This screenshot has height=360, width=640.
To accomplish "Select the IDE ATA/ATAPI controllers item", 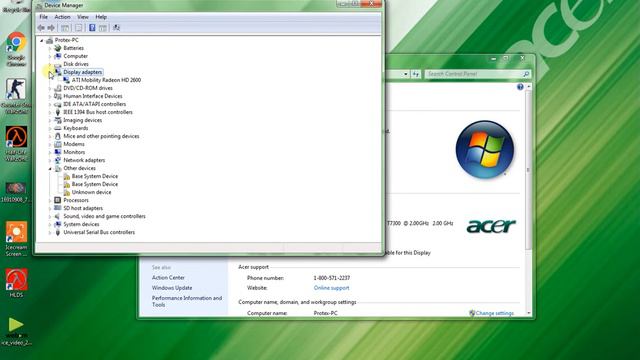I will 94,104.
